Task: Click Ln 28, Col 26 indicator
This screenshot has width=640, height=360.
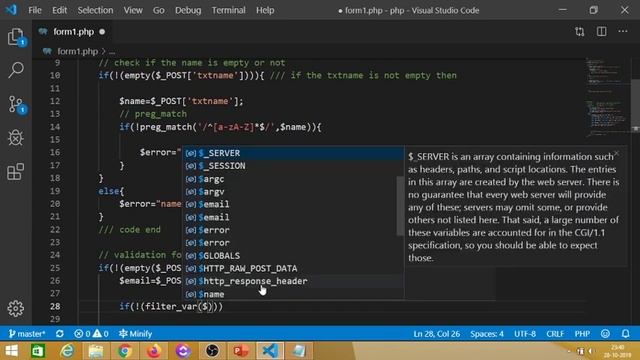Action: 436,333
